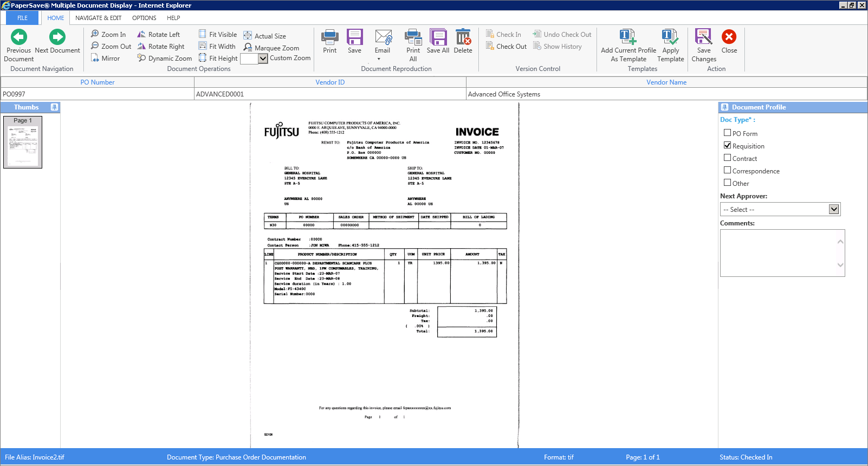Undo Check Out
This screenshot has width=868, height=466.
(x=562, y=34)
